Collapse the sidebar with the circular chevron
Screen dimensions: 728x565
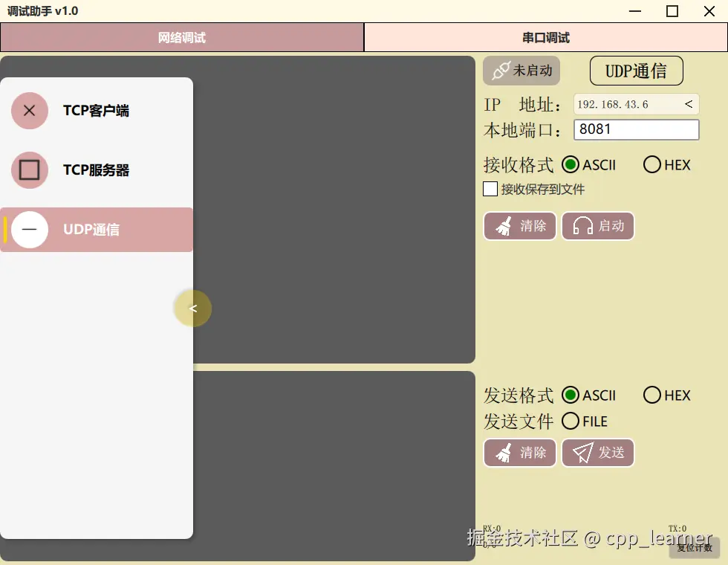(x=192, y=308)
